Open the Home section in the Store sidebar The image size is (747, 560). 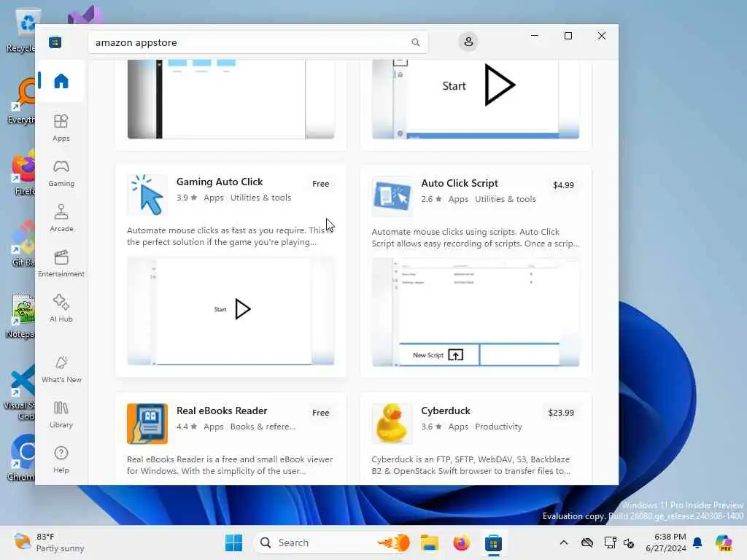click(x=61, y=81)
